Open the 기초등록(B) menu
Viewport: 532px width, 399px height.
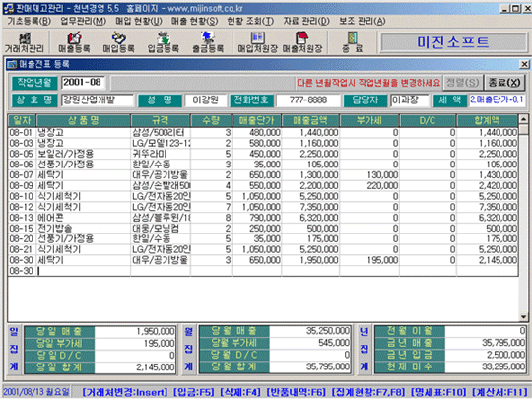pos(30,21)
